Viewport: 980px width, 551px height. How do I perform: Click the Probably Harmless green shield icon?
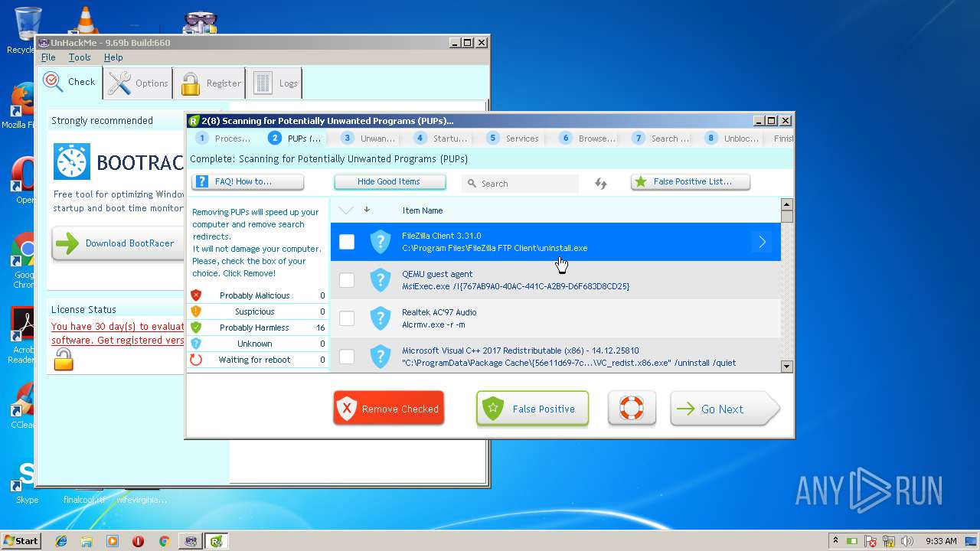[x=196, y=328]
